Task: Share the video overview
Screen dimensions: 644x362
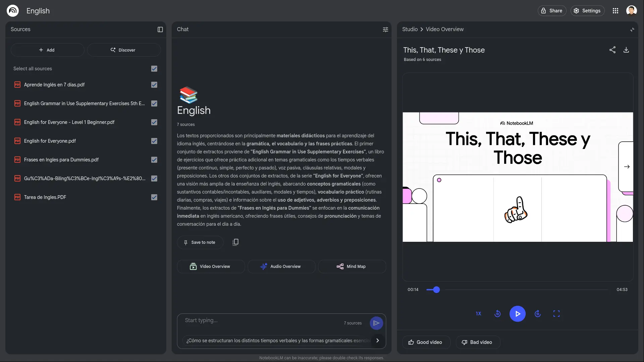Action: (x=612, y=50)
